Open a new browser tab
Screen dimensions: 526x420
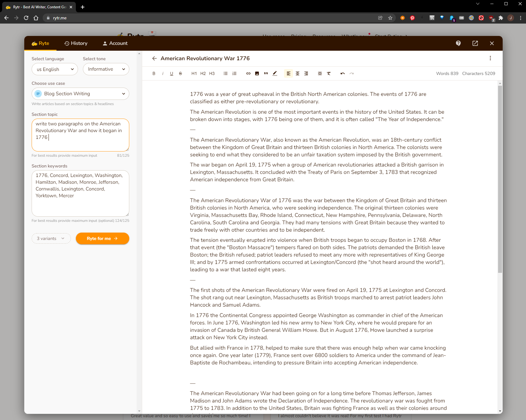click(x=83, y=7)
